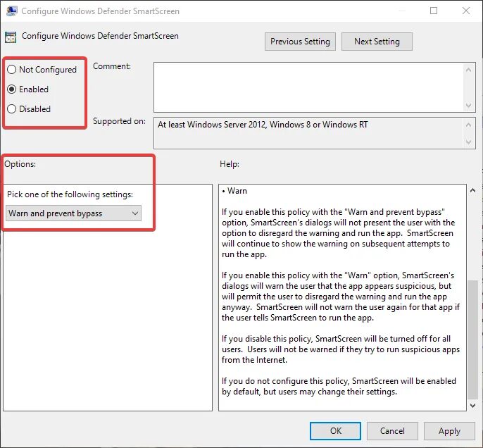483x448 pixels.
Task: Click the 'Pick one of the following settings:' label
Action: pyautogui.click(x=70, y=194)
